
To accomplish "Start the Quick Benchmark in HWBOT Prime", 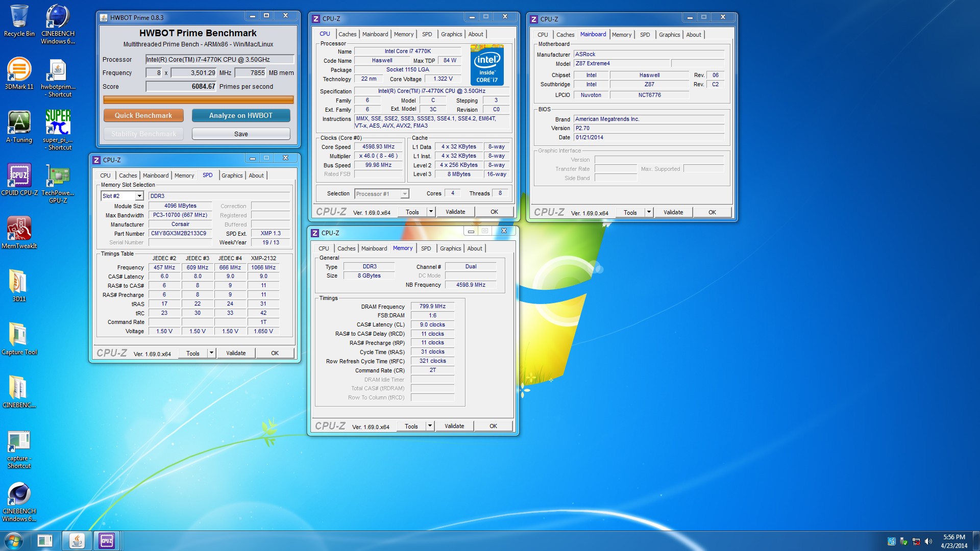I will click(x=143, y=115).
